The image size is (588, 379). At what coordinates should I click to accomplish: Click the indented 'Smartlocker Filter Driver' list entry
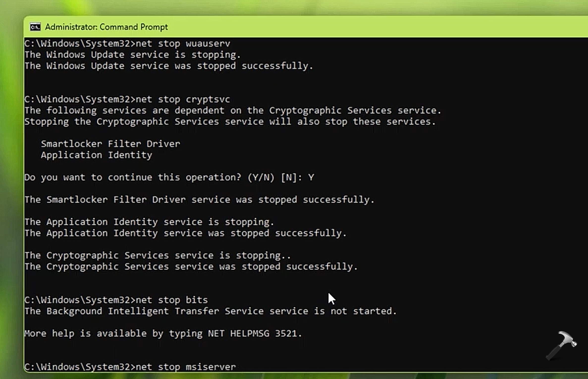pos(110,144)
